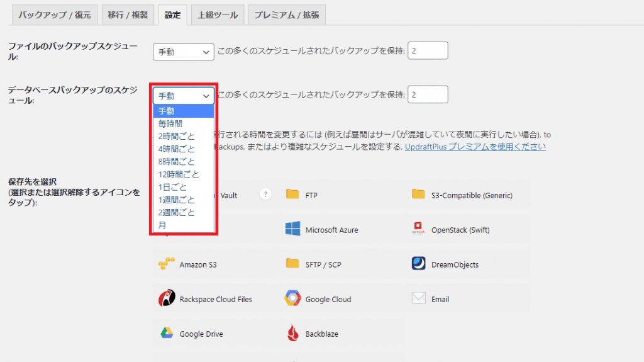Viewport: 644px width, 362px height.
Task: Select the Google Drive icon
Action: click(x=166, y=334)
